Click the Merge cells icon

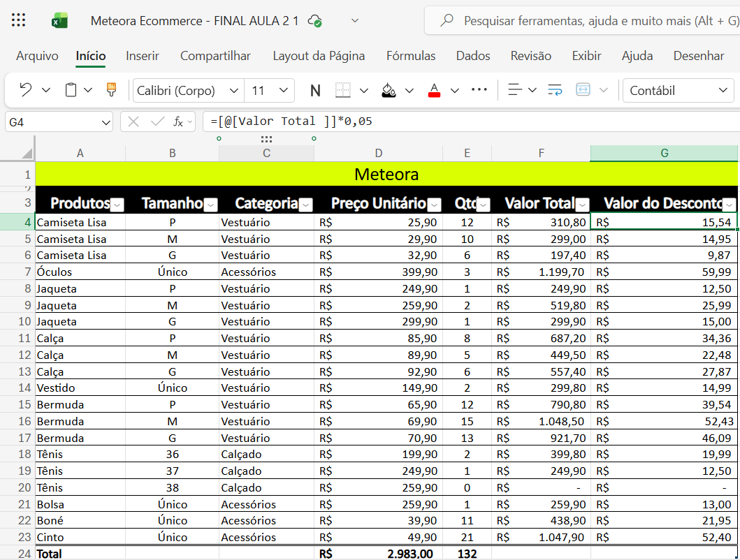point(583,89)
